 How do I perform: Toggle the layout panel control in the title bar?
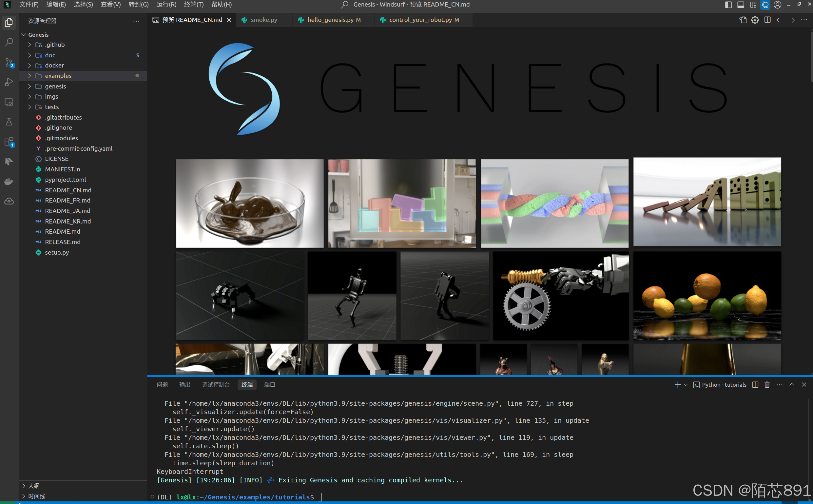coord(741,5)
